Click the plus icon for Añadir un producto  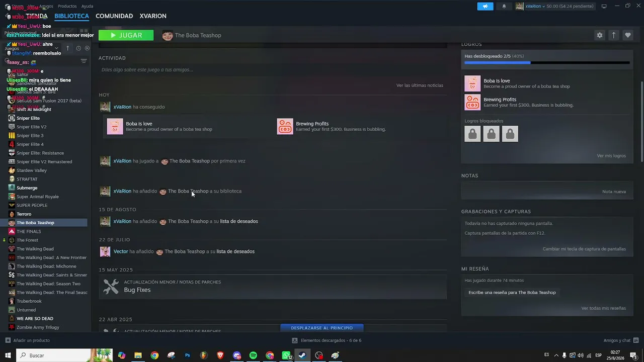tap(8, 340)
